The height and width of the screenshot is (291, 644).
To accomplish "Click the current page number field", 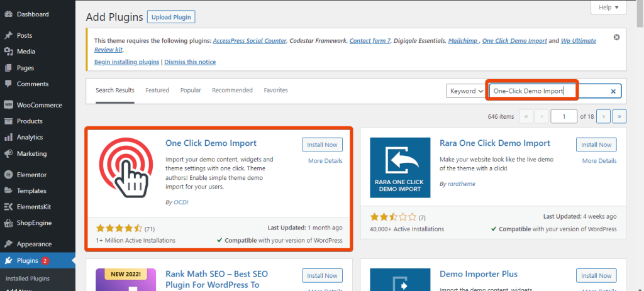I will (x=564, y=116).
